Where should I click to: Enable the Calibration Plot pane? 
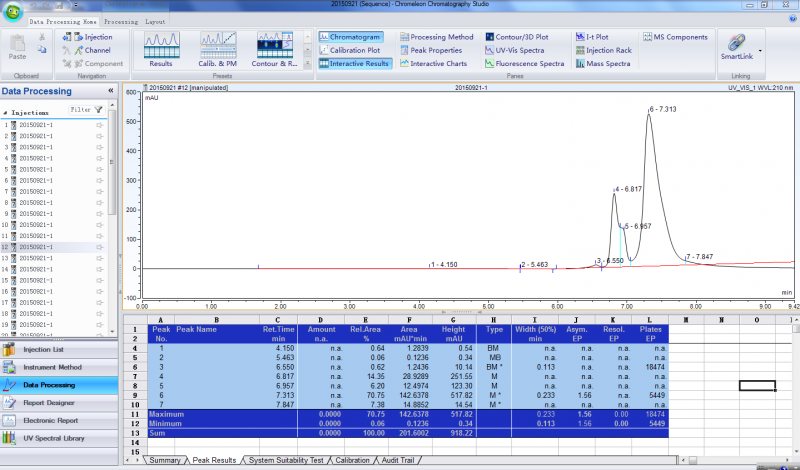coord(355,50)
